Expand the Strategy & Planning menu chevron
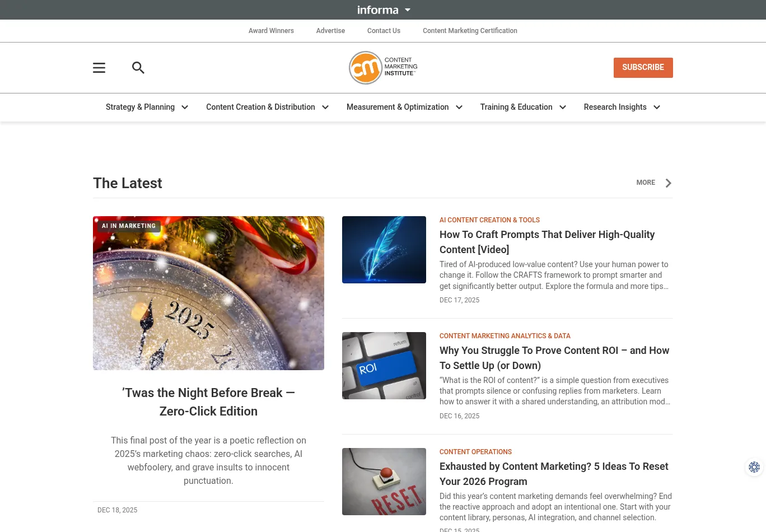Viewport: 766px width, 532px height. [185, 108]
